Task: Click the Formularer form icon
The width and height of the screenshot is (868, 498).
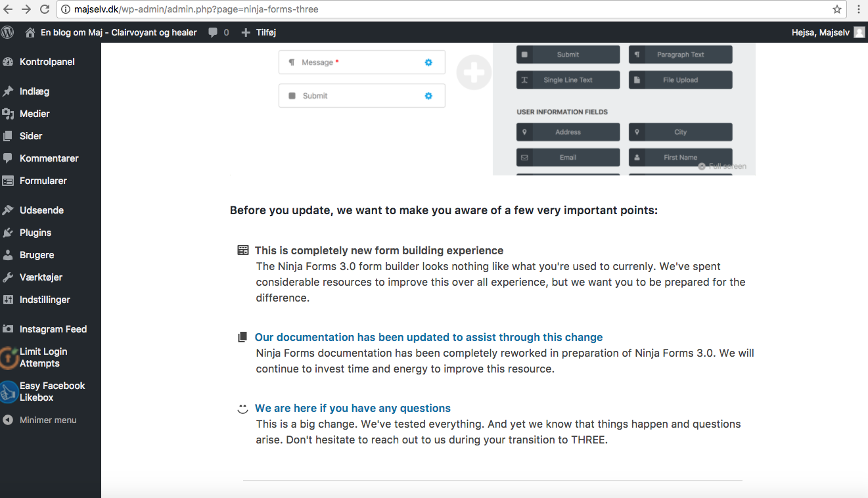Action: (8, 181)
